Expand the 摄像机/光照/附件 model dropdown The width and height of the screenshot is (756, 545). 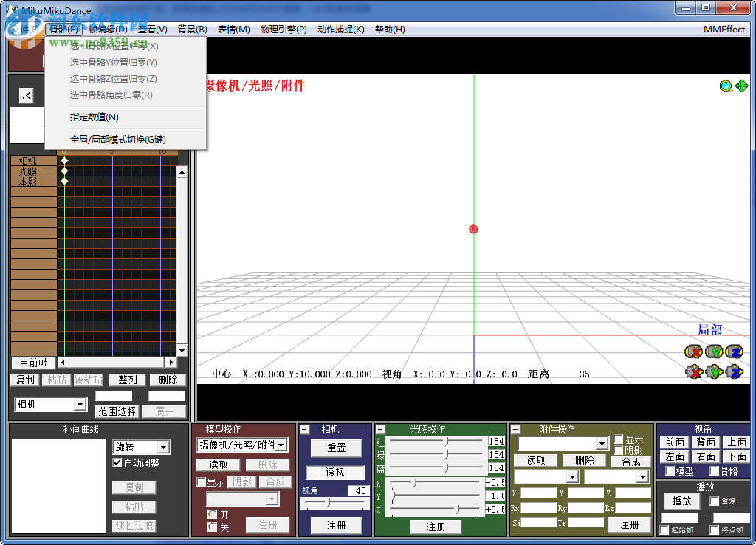coord(281,445)
